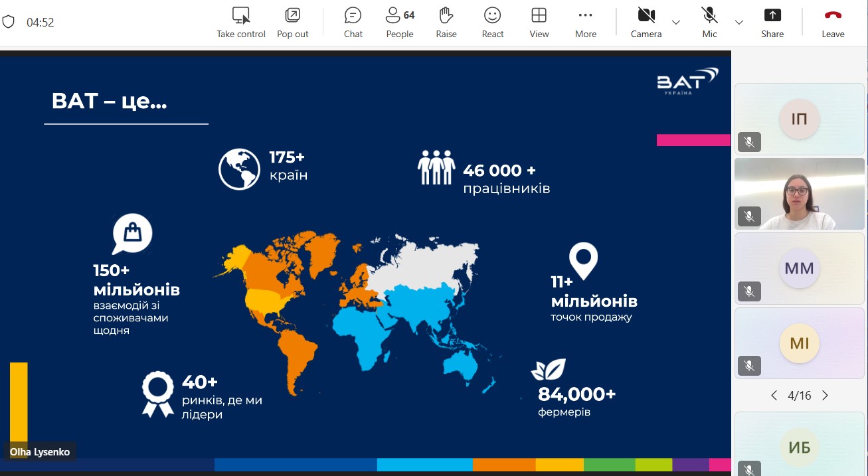The image size is (868, 476).
Task: Click muted mic icon on ІП tile
Action: point(749,141)
